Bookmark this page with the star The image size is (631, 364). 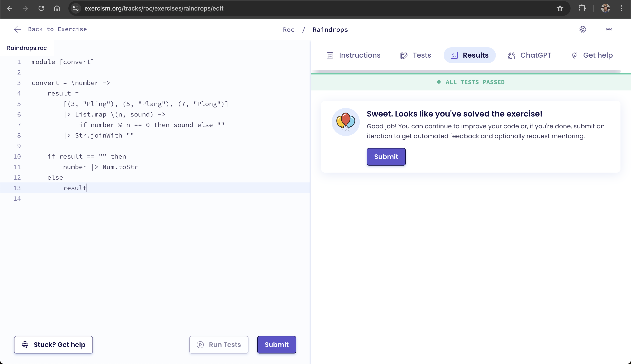point(560,9)
